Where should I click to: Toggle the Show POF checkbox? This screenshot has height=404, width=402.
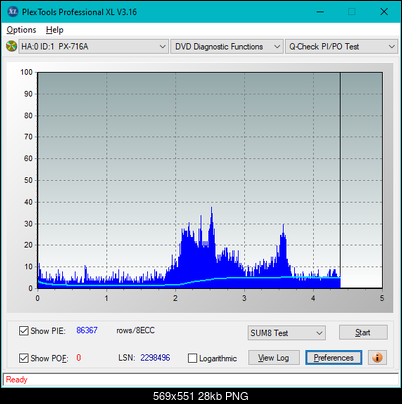pyautogui.click(x=23, y=358)
